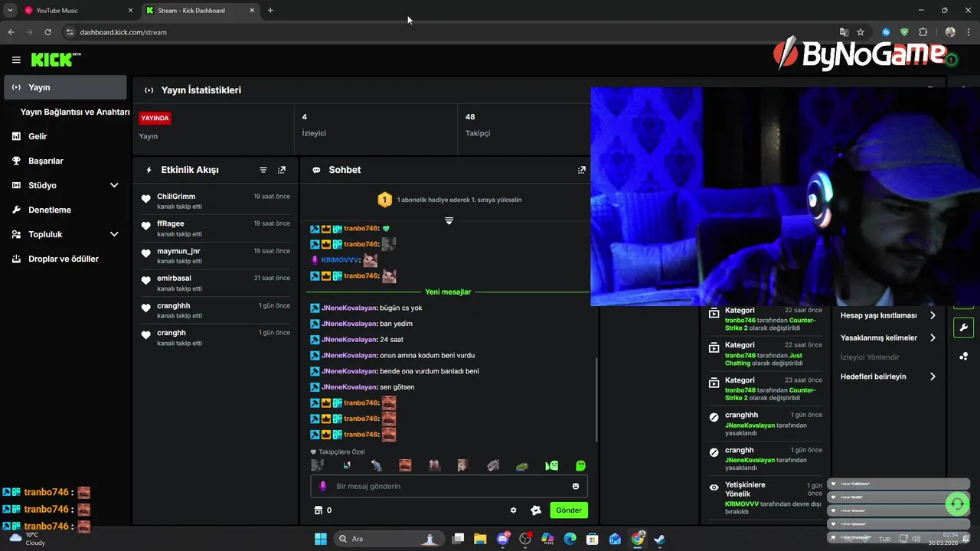Click the purple microphone chat identity icon
The width and height of the screenshot is (980, 551).
[323, 486]
